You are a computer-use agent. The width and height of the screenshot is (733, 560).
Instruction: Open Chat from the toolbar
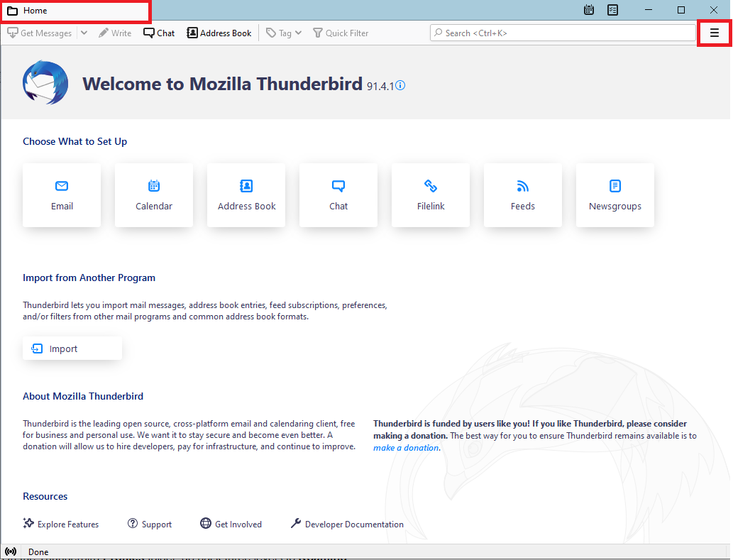coord(159,33)
